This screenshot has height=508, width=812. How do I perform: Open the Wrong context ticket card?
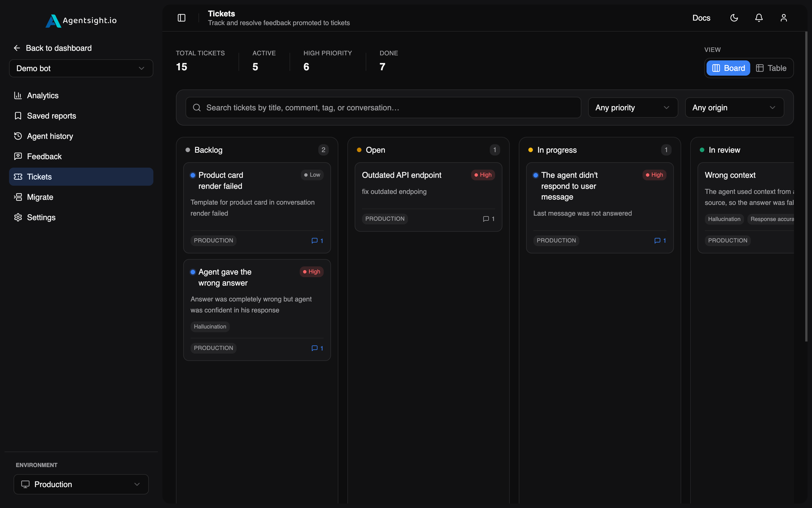pyautogui.click(x=745, y=208)
